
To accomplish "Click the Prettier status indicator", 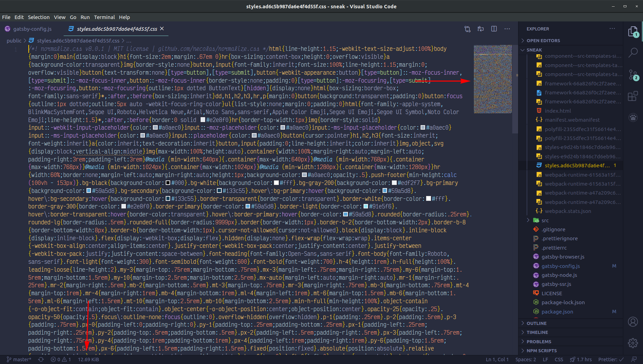I will coord(610,360).
